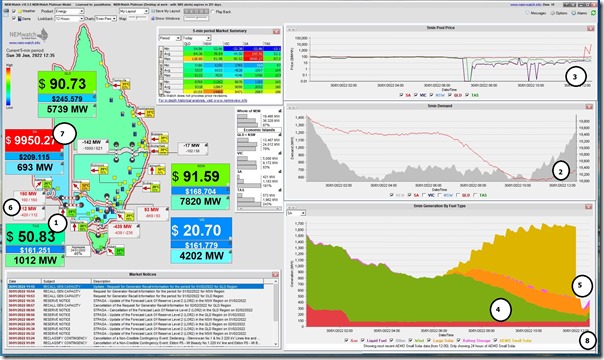The width and height of the screenshot is (604, 360).
Task: Toggle QLD checkbox in Pool Price legend
Action: 450,95
